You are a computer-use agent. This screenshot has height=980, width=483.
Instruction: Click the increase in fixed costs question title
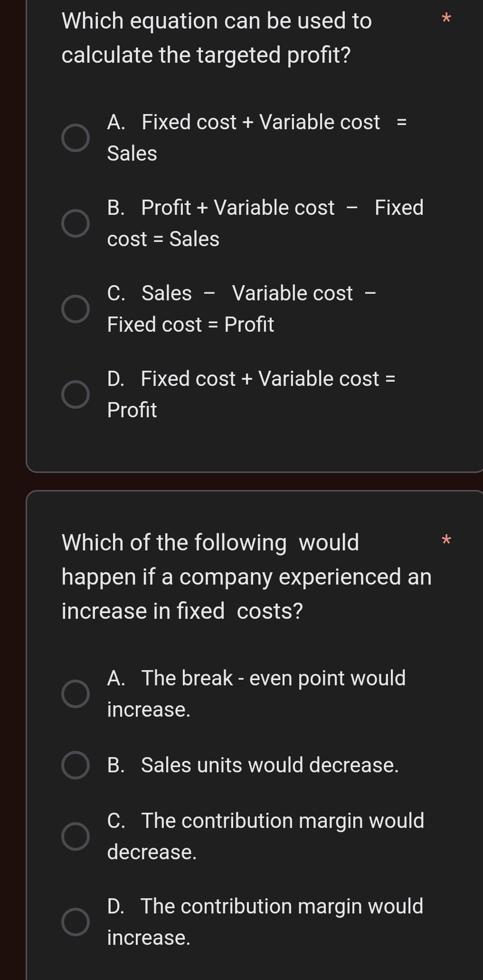[x=246, y=576]
